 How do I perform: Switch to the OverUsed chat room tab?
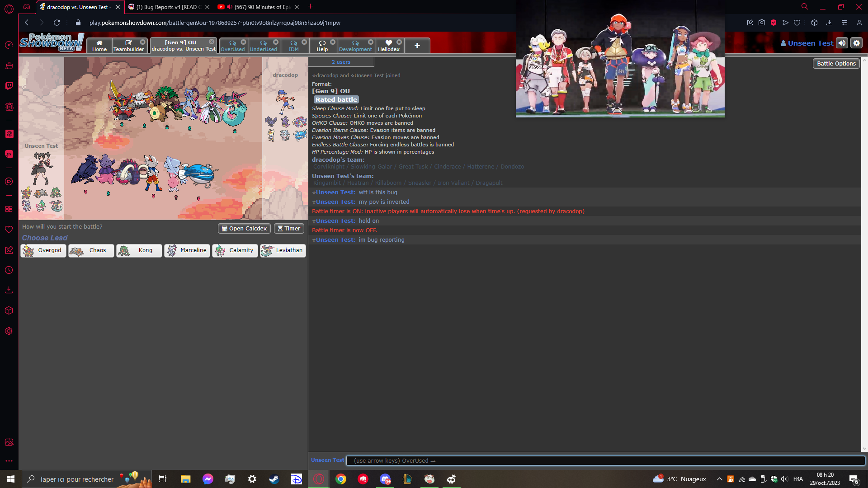(x=232, y=46)
